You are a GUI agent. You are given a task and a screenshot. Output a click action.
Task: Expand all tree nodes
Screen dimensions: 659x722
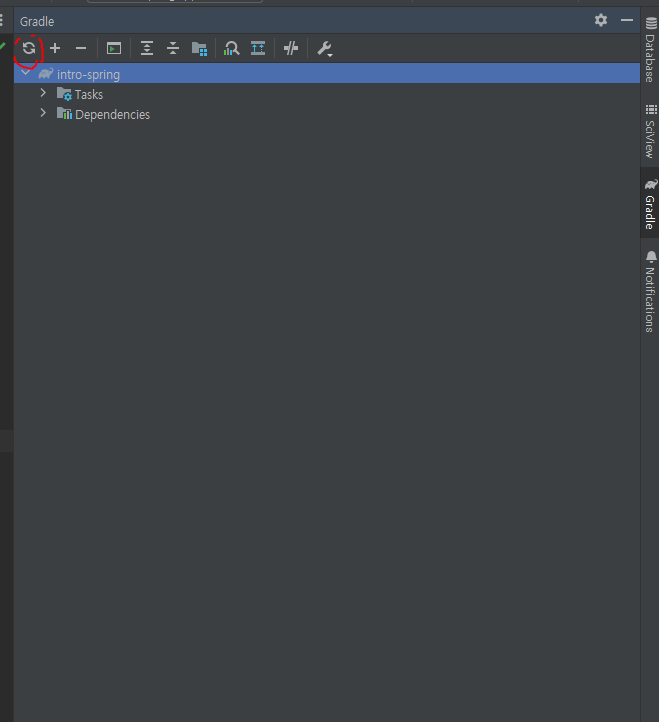[147, 48]
